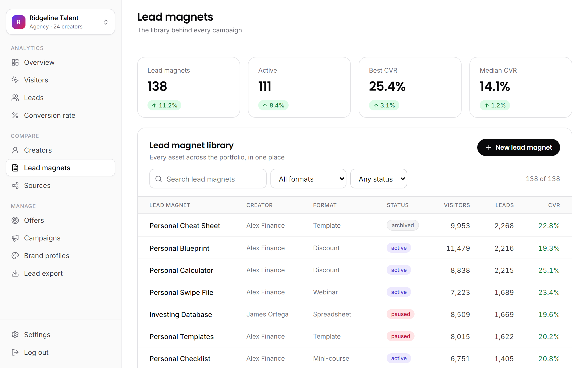Image resolution: width=588 pixels, height=368 pixels.
Task: Focus the Search lead magnets field
Action: click(x=208, y=179)
